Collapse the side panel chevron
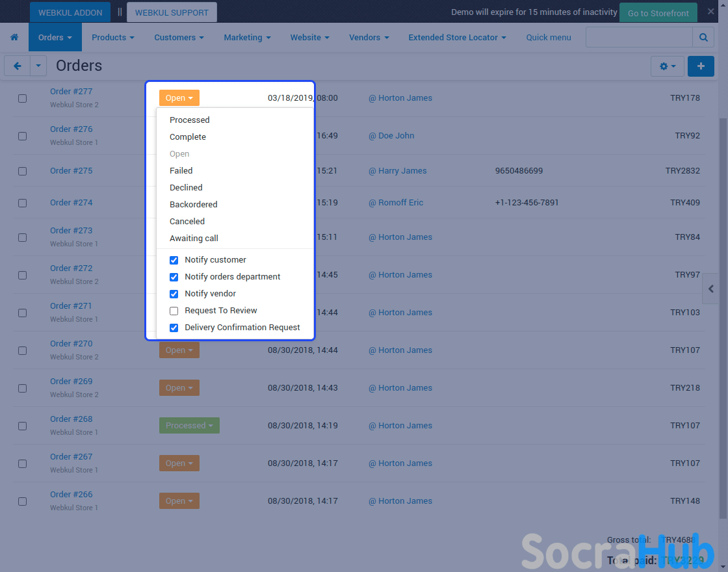This screenshot has height=572, width=728. pos(711,289)
